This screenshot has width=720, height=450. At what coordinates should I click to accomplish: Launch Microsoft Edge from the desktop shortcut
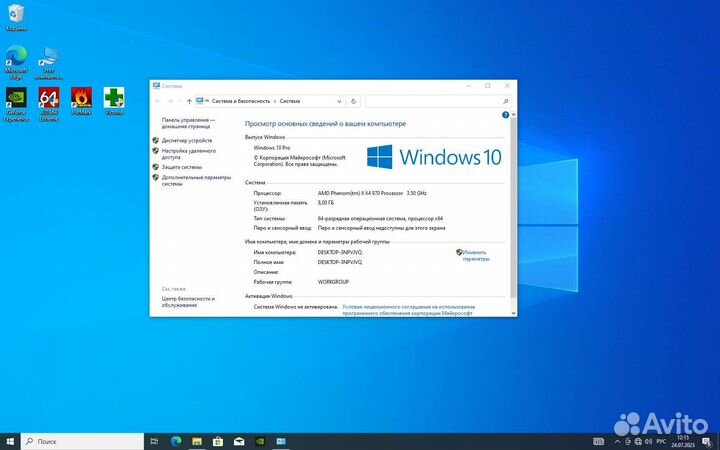pyautogui.click(x=16, y=62)
